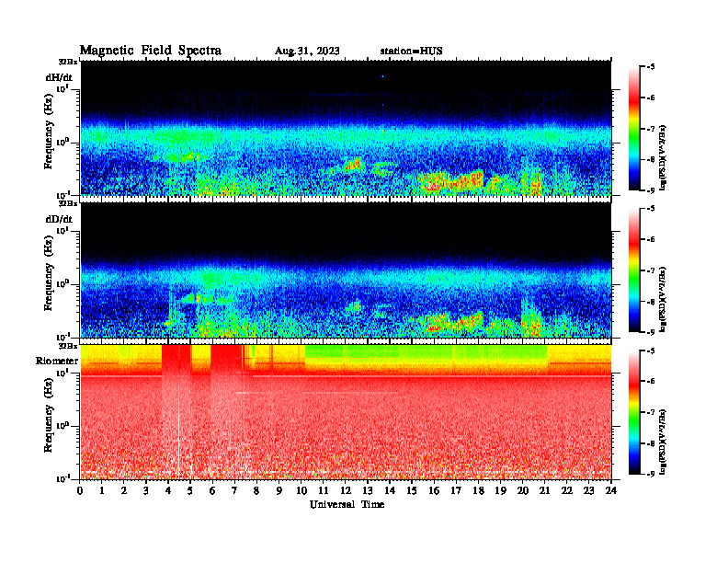Click hour "4" on the Universal Time axis
This screenshot has width=728, height=563.
click(x=168, y=490)
